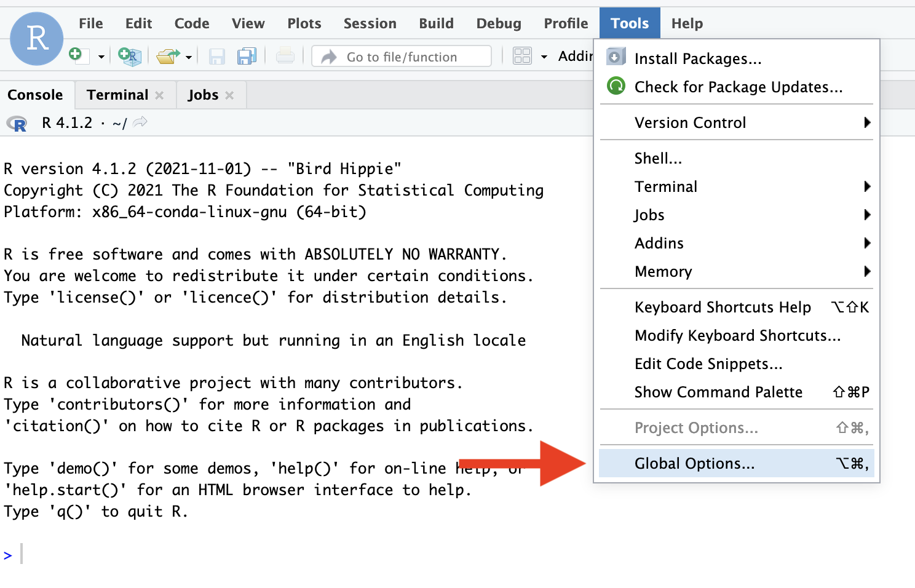Click the disabled Project Options entry
915x588 pixels.
tap(737, 427)
